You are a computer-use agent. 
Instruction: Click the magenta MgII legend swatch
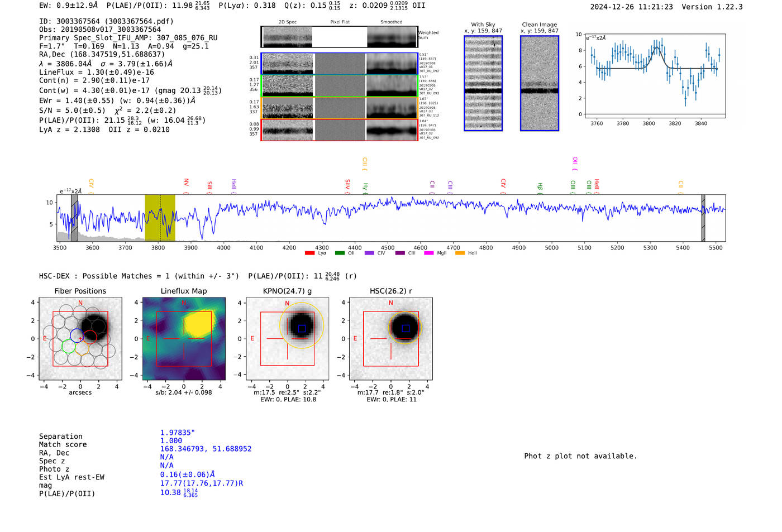pyautogui.click(x=429, y=253)
